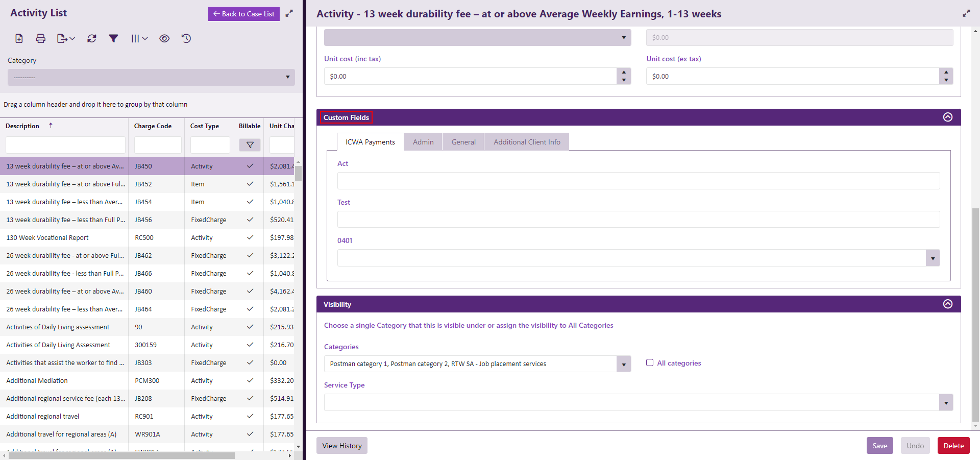Print the activity list
The image size is (980, 460).
(x=41, y=38)
